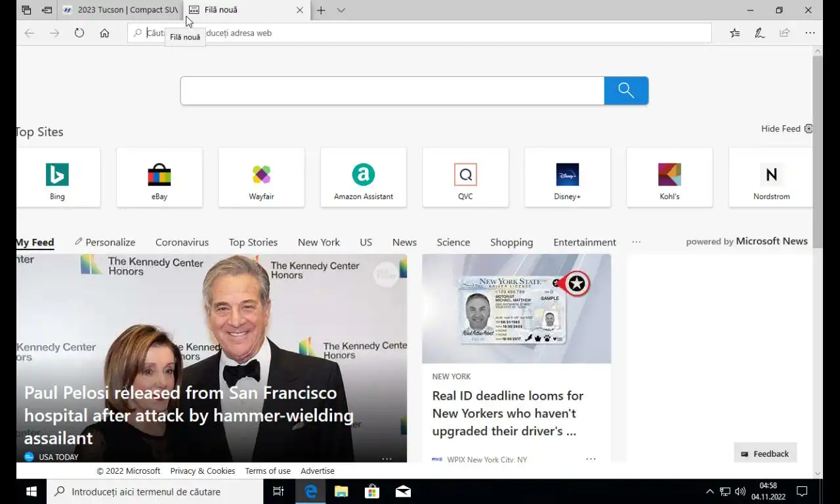
Task: Open the eBay top site tile
Action: (159, 177)
